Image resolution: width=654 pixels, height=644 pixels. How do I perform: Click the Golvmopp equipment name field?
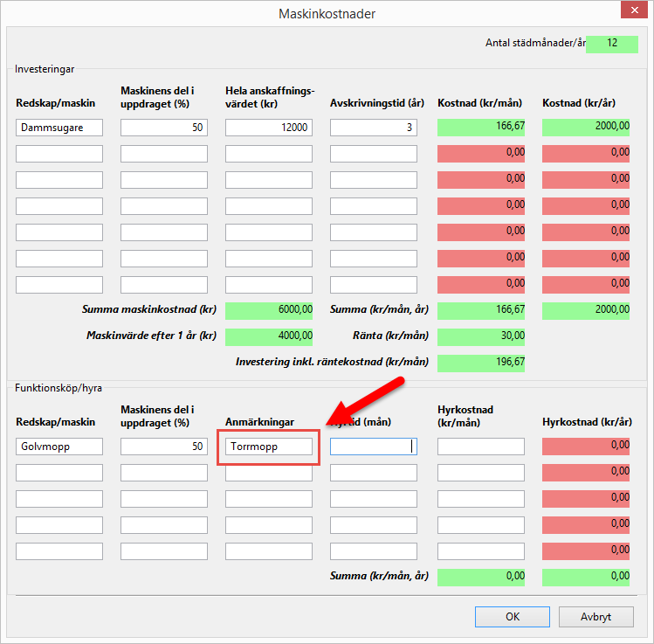click(x=59, y=447)
